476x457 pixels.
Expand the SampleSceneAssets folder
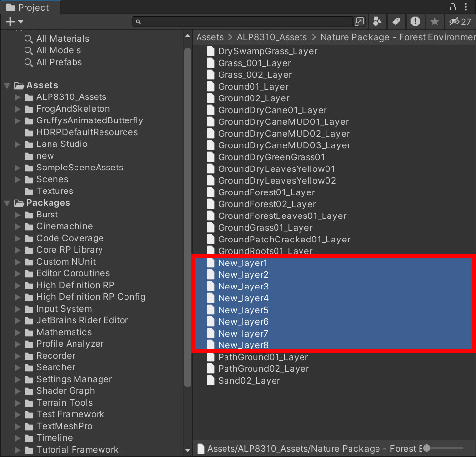(x=17, y=168)
